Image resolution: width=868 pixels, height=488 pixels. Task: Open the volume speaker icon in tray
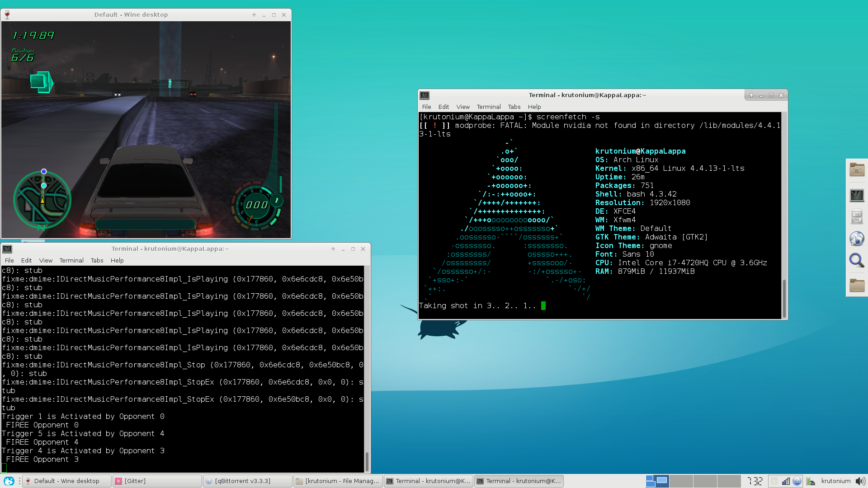[x=860, y=481]
